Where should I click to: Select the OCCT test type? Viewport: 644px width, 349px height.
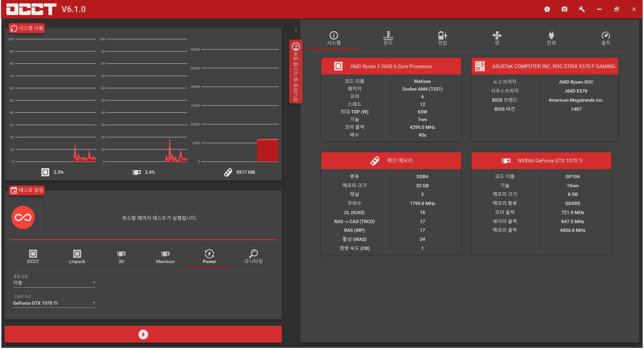[33, 257]
